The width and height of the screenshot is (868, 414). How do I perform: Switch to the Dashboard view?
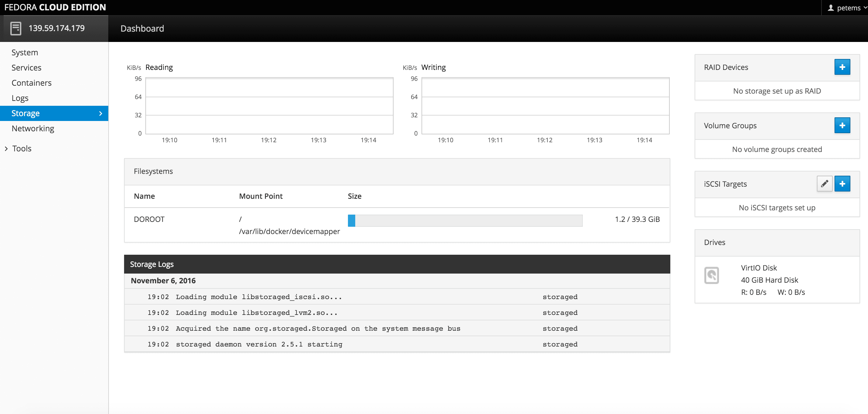coord(142,28)
